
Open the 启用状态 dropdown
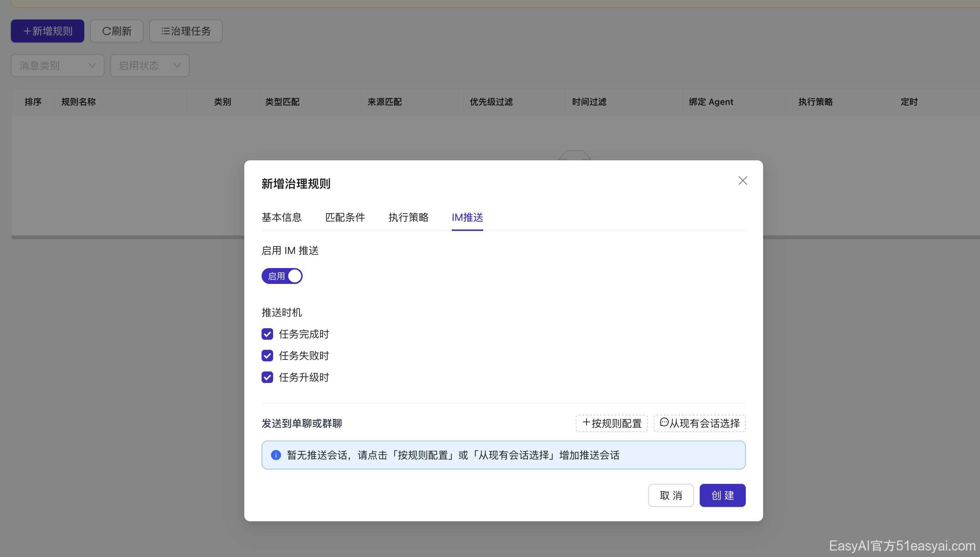pyautogui.click(x=150, y=66)
